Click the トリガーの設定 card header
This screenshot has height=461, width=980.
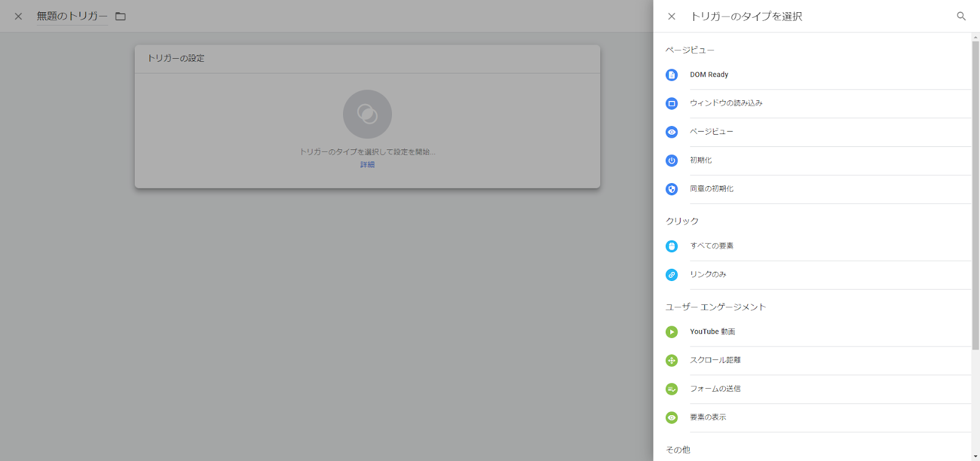pyautogui.click(x=367, y=59)
